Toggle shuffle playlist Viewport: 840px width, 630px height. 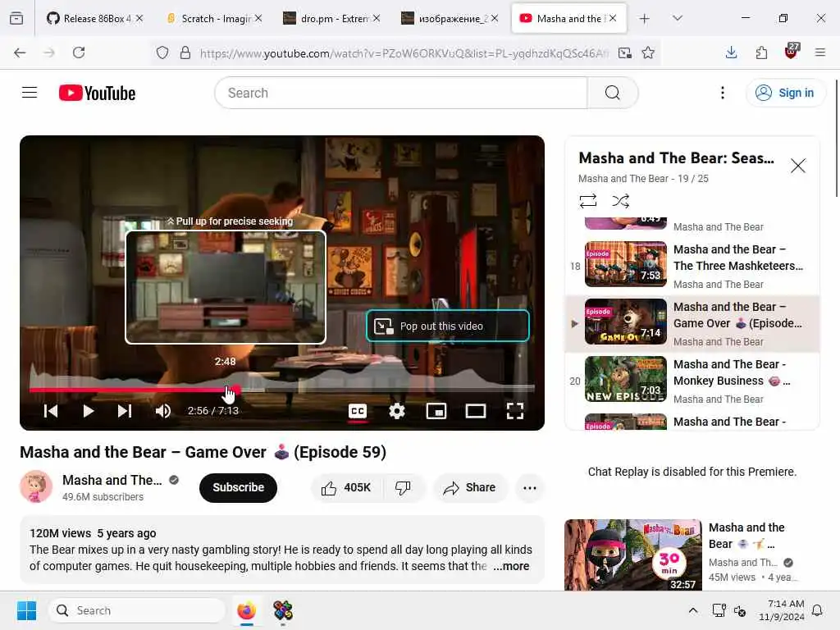click(620, 201)
